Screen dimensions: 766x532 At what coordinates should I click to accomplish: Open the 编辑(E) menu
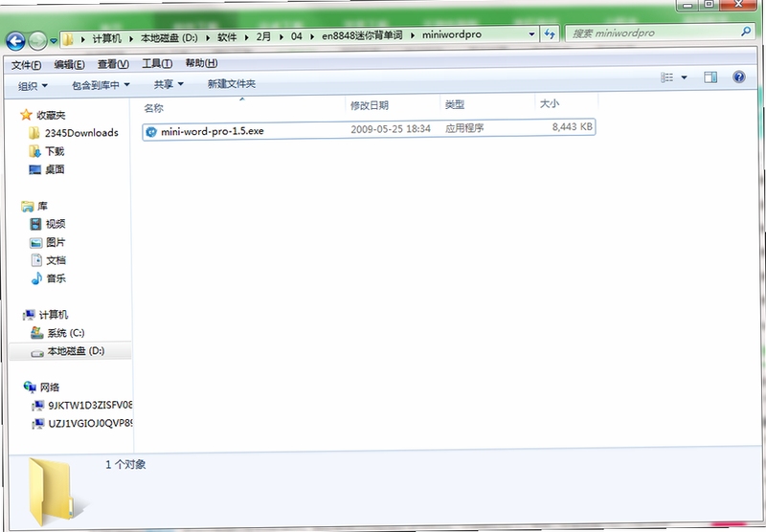[69, 64]
